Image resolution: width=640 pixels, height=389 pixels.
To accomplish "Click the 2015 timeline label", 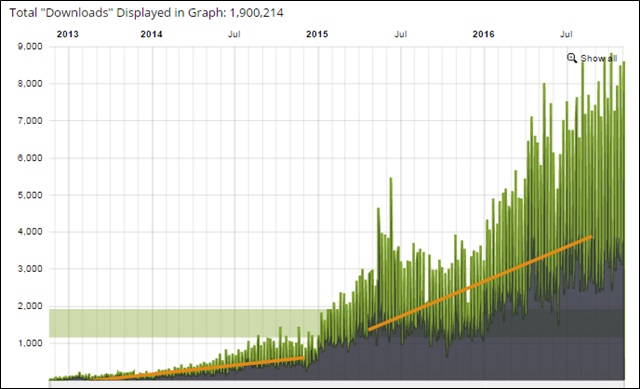I will pos(317,34).
